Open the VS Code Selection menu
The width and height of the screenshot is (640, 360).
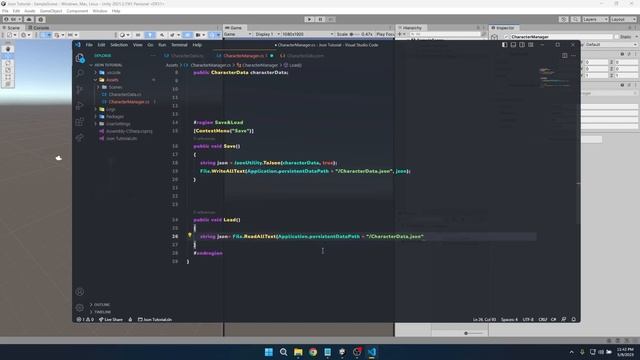coord(119,45)
